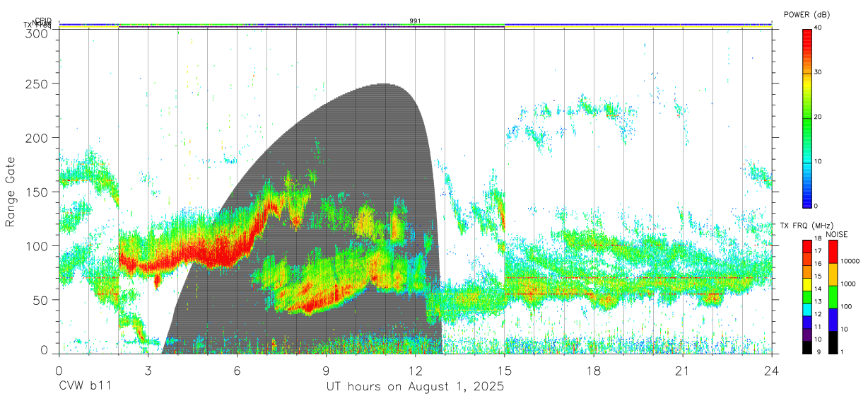The width and height of the screenshot is (868, 401).
Task: Click the 0 dB label on power scale
Action: tap(816, 206)
